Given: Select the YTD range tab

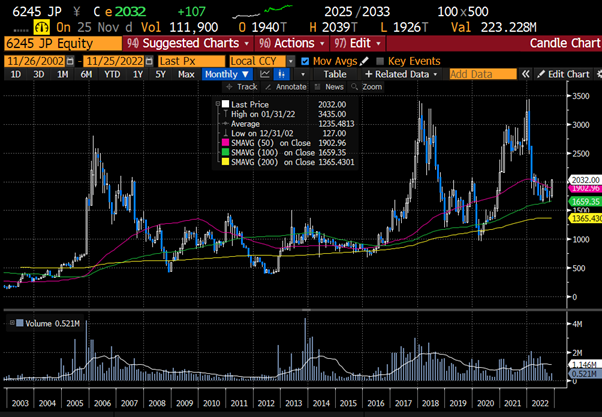Looking at the screenshot, I should pyautogui.click(x=112, y=74).
